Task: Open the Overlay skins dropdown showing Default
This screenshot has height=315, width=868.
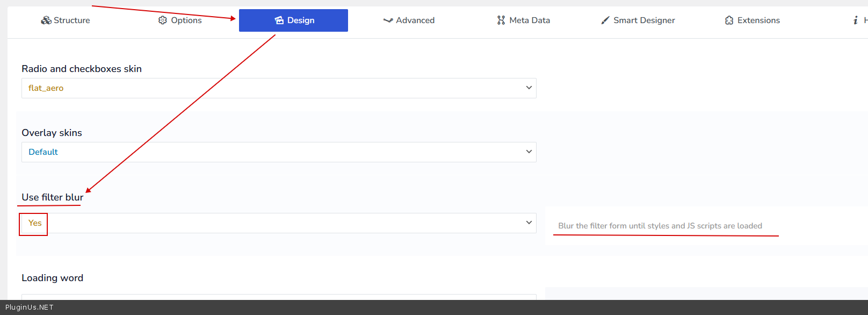Action: tap(279, 152)
